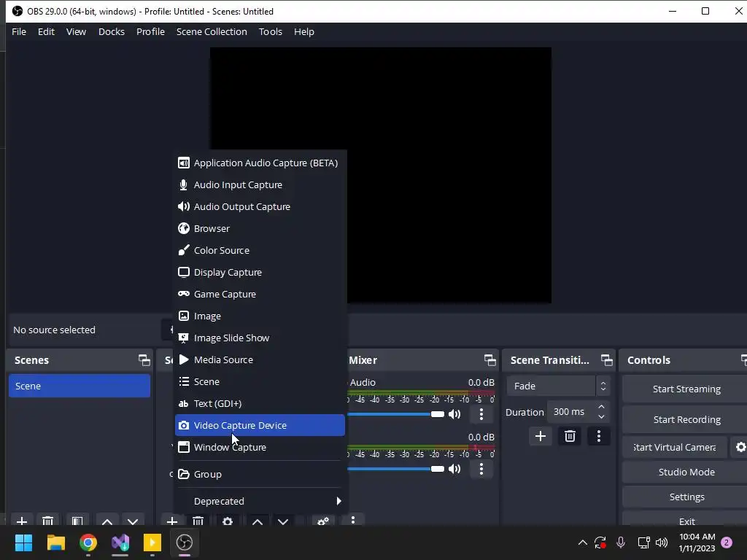
Task: Add an Image Slide Show source
Action: coord(260,338)
